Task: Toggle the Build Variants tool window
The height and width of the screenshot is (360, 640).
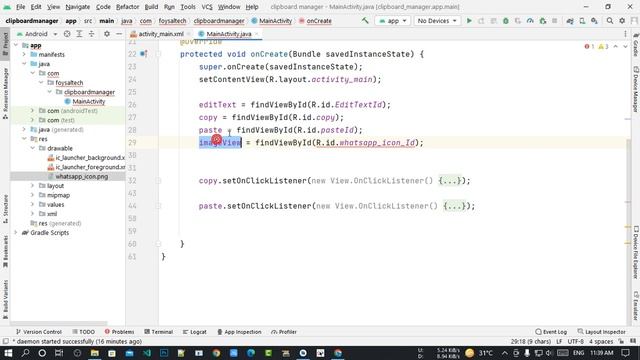Action: pos(5,299)
